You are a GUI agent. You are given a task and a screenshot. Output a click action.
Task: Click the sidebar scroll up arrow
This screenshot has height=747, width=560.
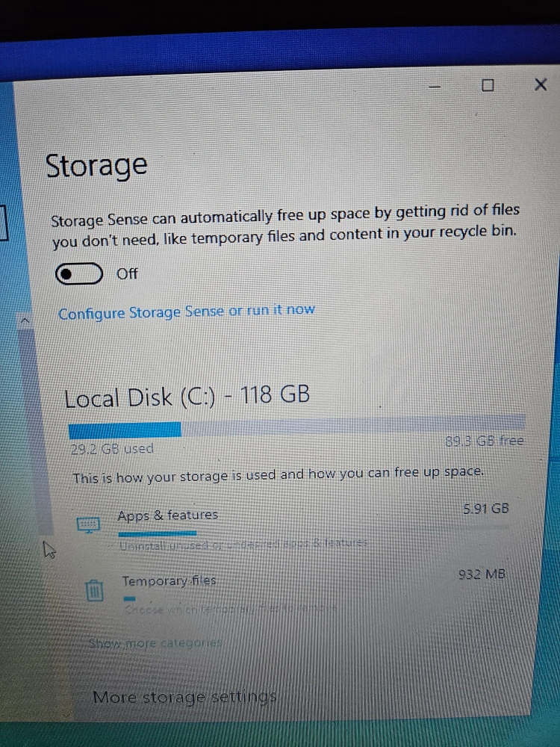25,320
